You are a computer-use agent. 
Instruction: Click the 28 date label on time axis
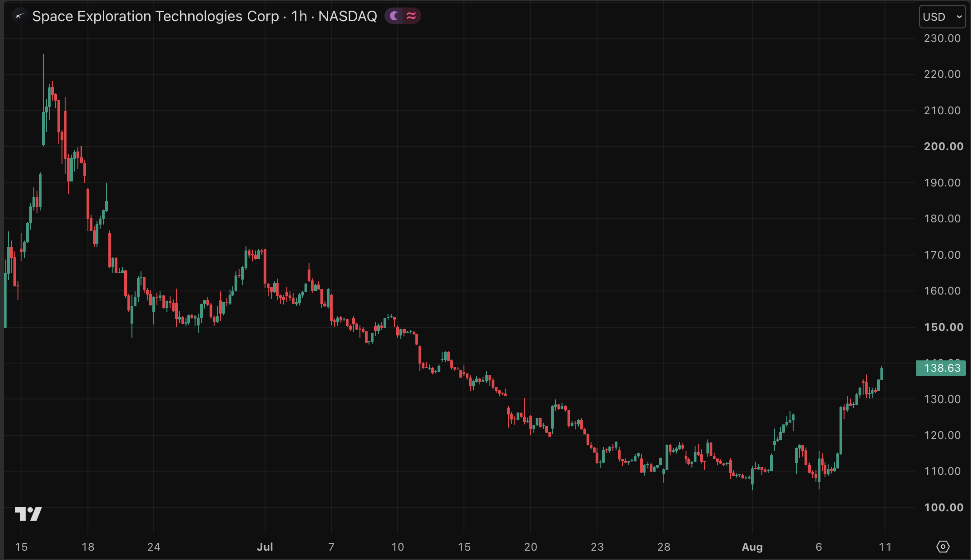[663, 547]
